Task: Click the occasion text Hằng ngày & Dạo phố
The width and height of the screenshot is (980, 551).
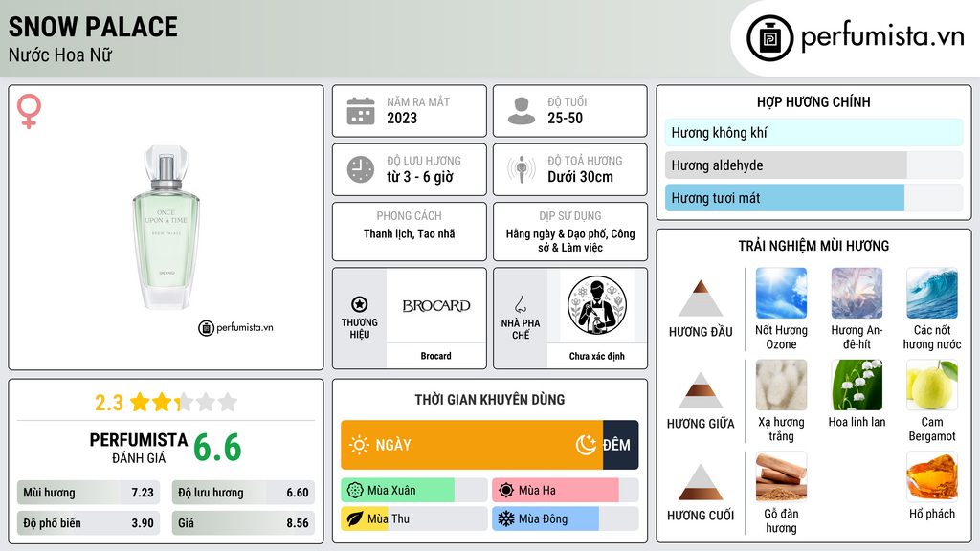Action: (x=558, y=233)
